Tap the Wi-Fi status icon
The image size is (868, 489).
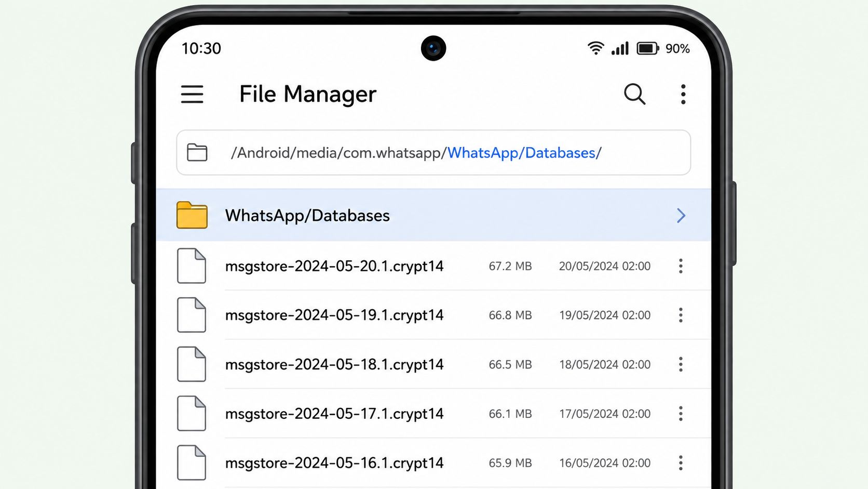[x=596, y=48]
